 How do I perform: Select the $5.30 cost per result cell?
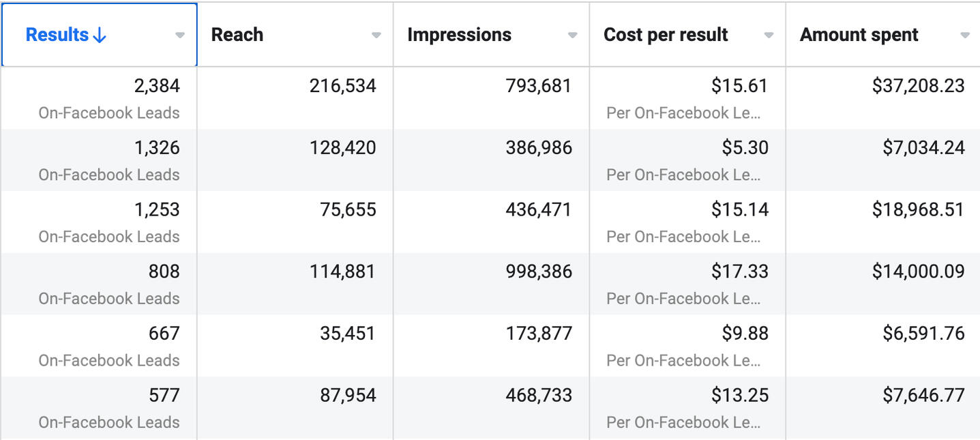point(745,148)
